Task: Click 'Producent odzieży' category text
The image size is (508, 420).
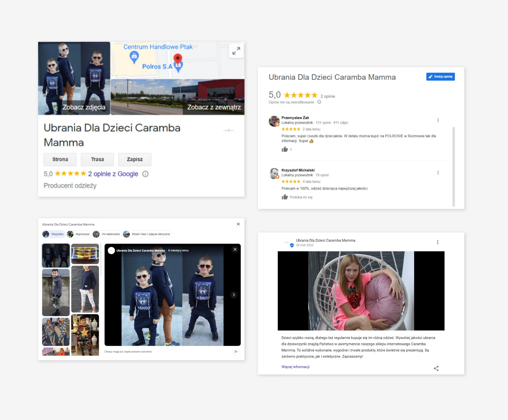Action: [70, 186]
